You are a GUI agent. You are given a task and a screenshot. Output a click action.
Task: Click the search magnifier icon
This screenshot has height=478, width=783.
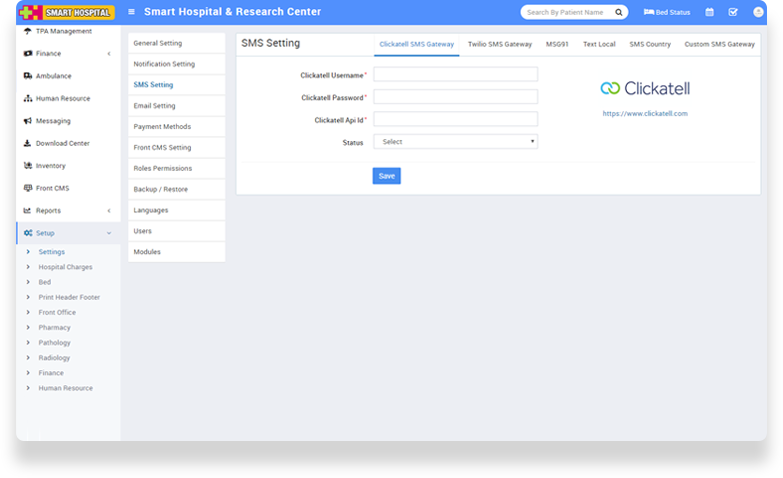(619, 12)
